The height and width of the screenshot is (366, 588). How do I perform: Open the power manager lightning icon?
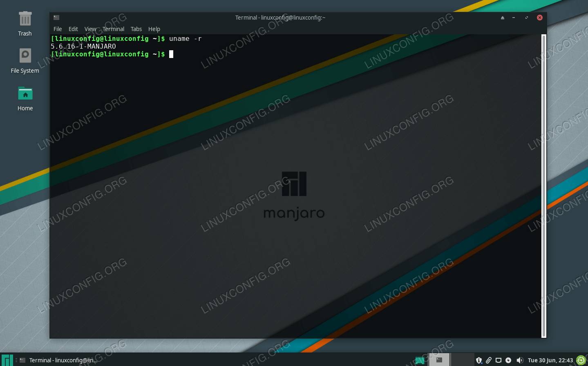click(508, 360)
